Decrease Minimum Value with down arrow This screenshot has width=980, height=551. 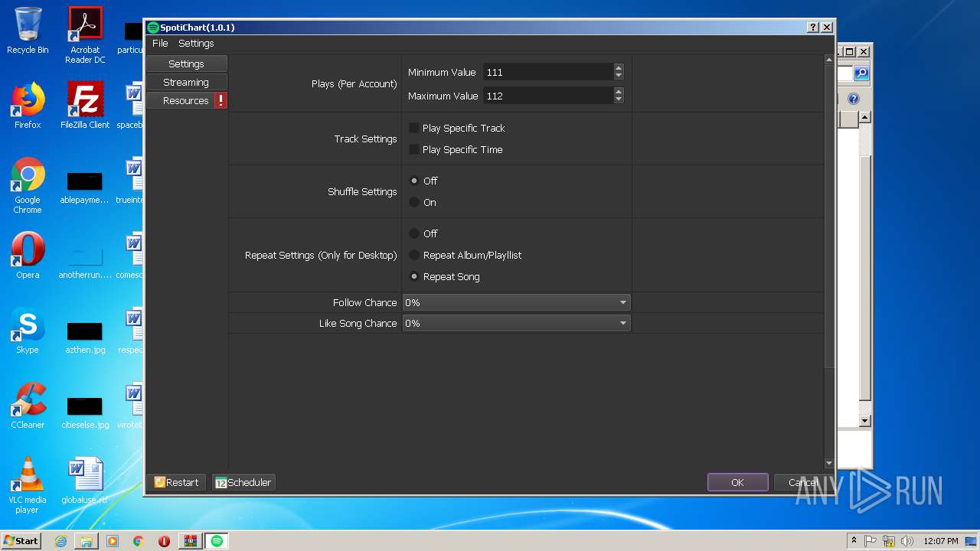[x=619, y=76]
